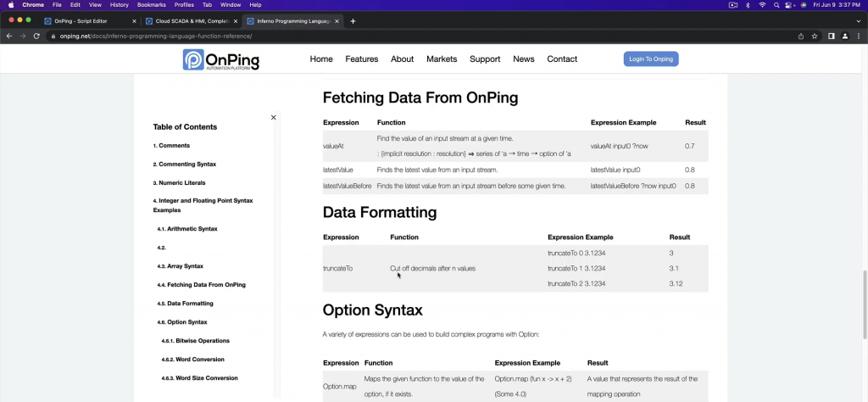
Task: Bookmark this page with star icon
Action: [815, 36]
